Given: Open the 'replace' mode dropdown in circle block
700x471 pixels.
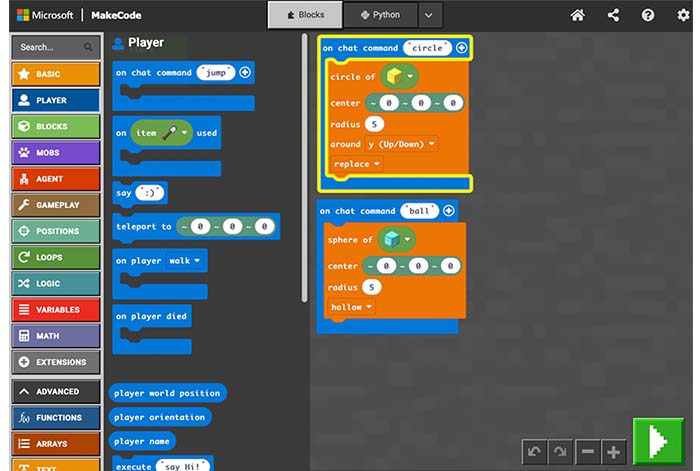Looking at the screenshot, I should click(357, 164).
